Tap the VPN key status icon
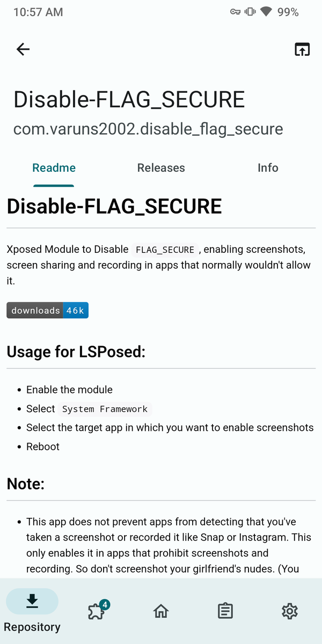 235,12
